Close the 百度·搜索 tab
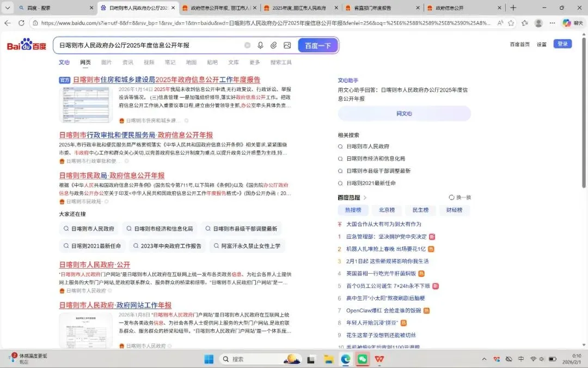This screenshot has height=368, width=588. (91, 8)
